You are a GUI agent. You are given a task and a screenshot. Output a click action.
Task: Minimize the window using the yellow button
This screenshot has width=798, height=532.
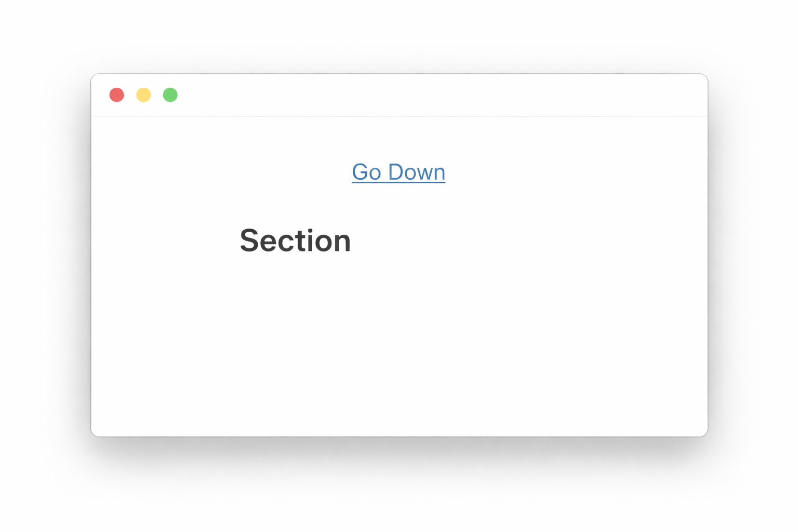(143, 95)
